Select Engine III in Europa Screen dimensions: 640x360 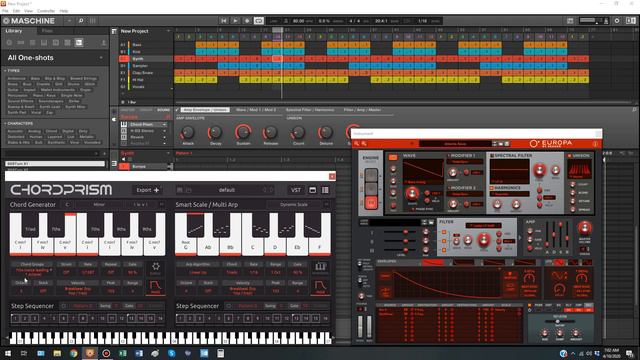click(x=371, y=202)
